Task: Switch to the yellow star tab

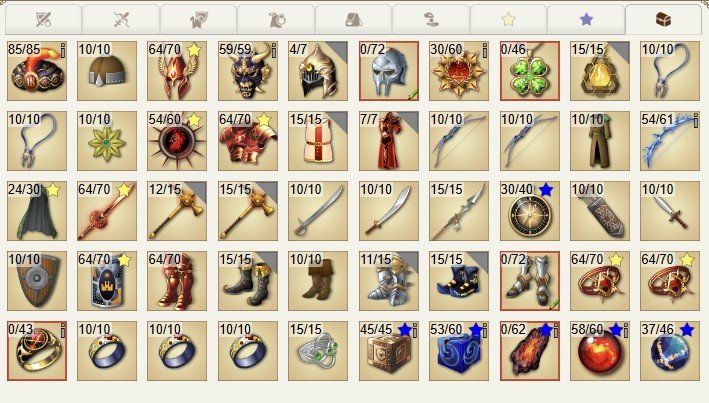Action: point(508,20)
